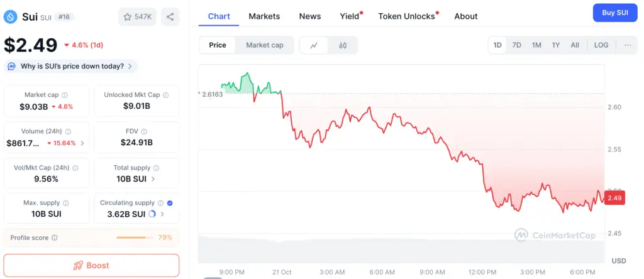Select the 7D time range
This screenshot has width=644, height=279.
click(x=516, y=45)
